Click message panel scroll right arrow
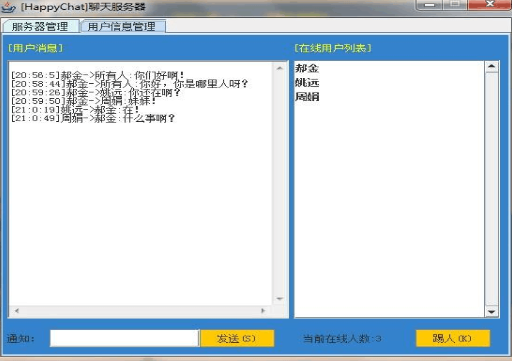The height and width of the screenshot is (363, 512). click(263, 311)
